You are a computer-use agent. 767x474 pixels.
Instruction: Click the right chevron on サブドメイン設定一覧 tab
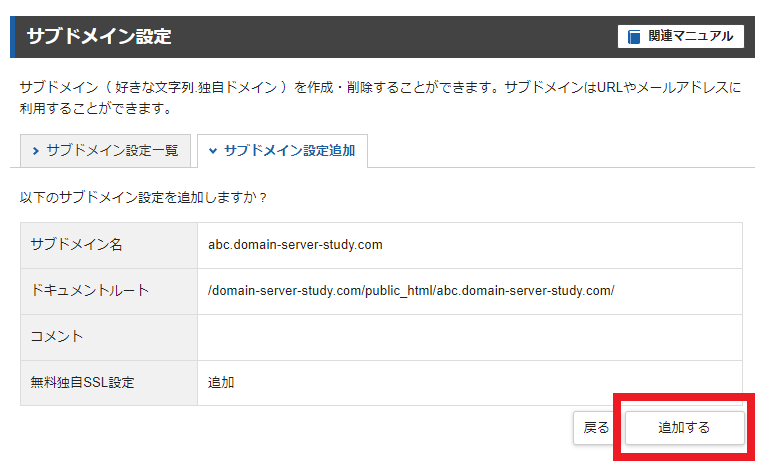35,151
